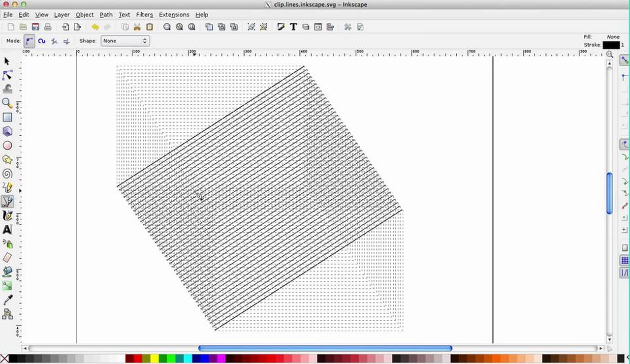Click the horizontal canvas scrollbar
This screenshot has height=364, width=630.
[x=325, y=348]
